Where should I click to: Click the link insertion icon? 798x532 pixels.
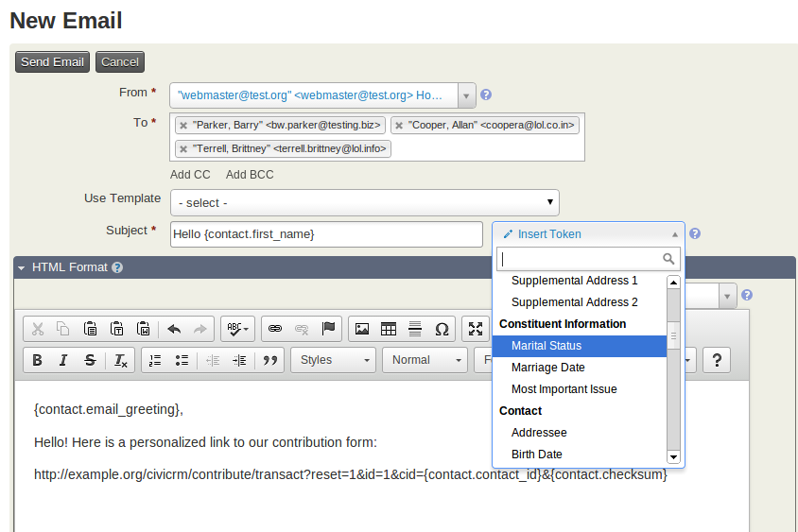coord(275,329)
